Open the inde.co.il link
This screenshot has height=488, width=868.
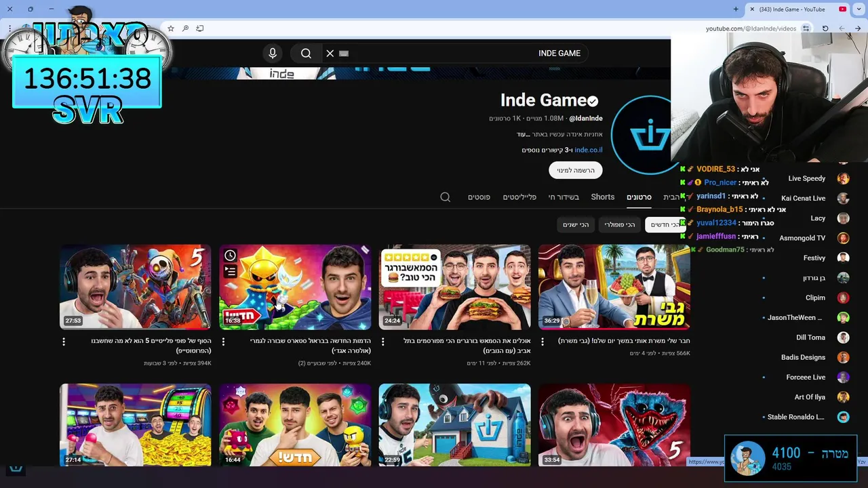click(x=588, y=150)
